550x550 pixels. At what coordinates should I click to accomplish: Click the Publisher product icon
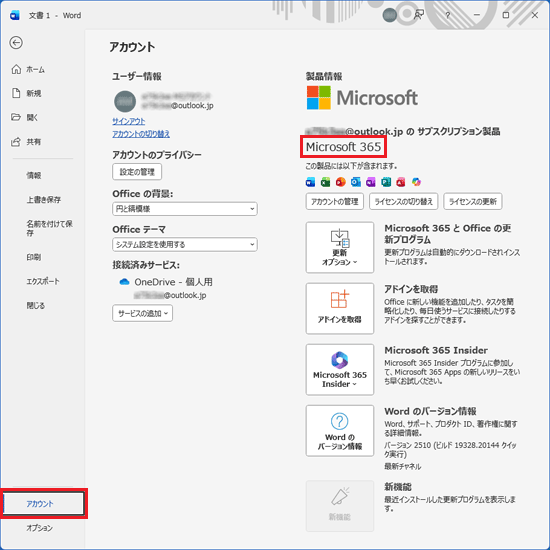click(386, 182)
